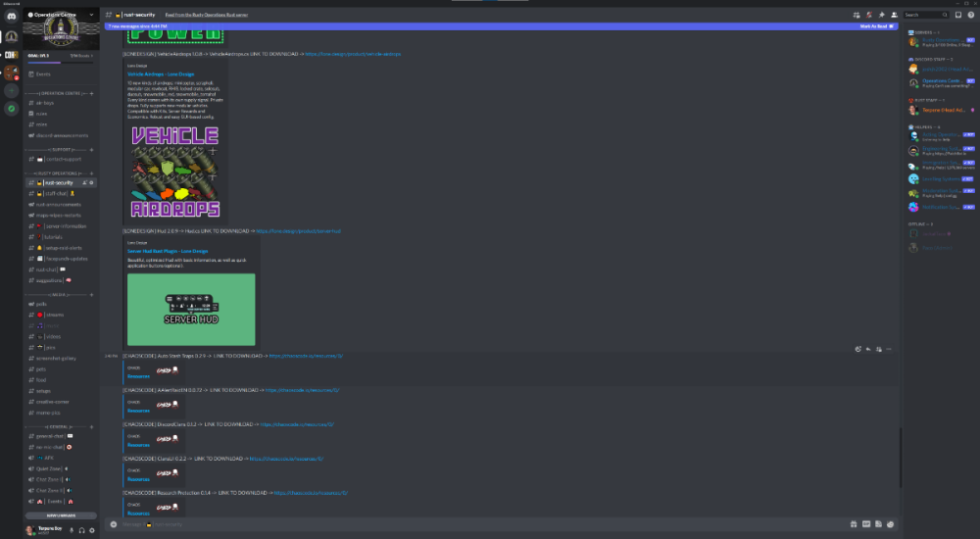
Task: Create channel in OPERATION CENTRE category
Action: (x=92, y=94)
